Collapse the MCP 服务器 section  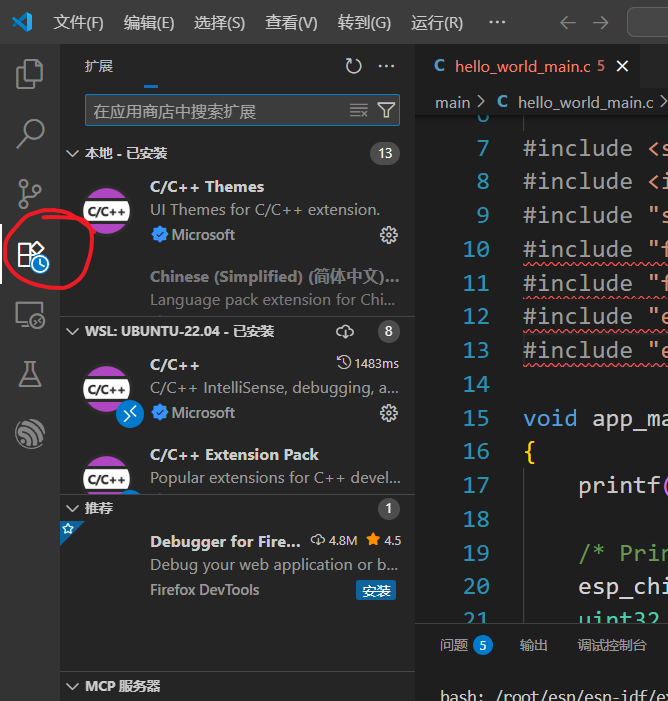(x=72, y=686)
